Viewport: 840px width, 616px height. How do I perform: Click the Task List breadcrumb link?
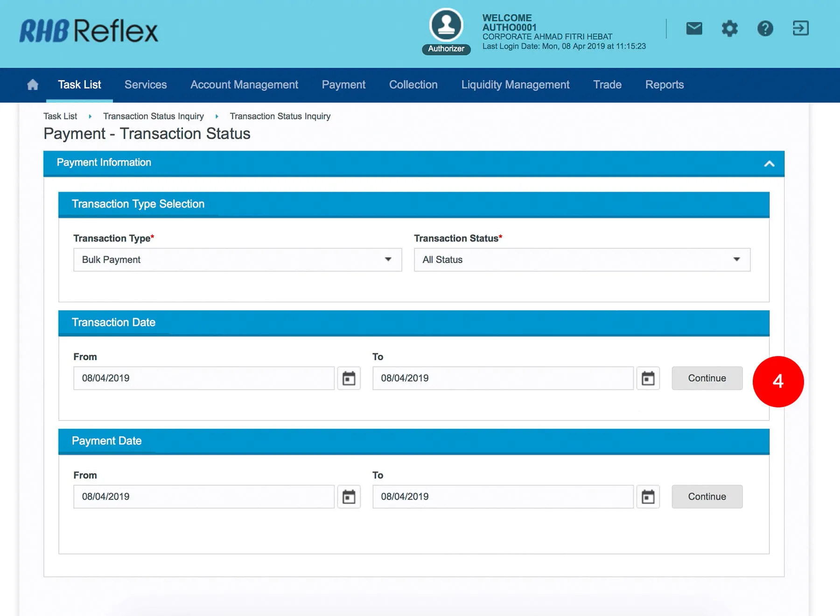coord(60,116)
